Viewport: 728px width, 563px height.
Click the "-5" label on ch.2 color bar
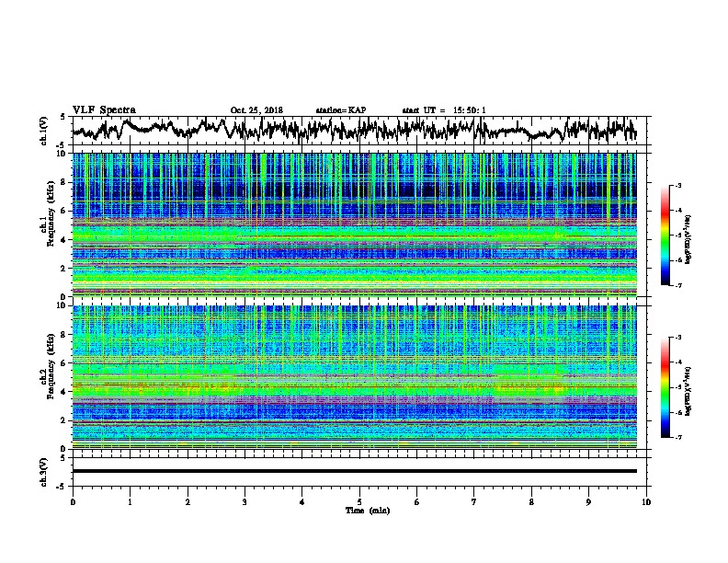[678, 387]
